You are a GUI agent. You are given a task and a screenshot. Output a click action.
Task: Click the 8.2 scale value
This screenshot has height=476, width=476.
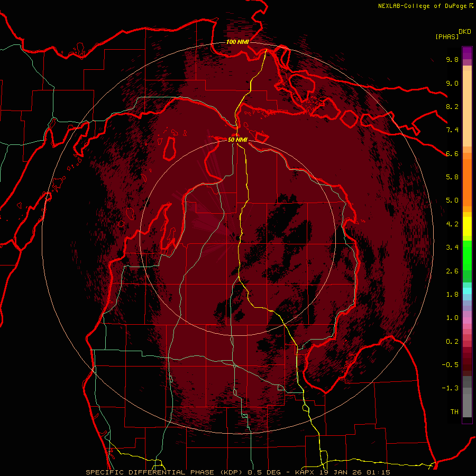452,106
